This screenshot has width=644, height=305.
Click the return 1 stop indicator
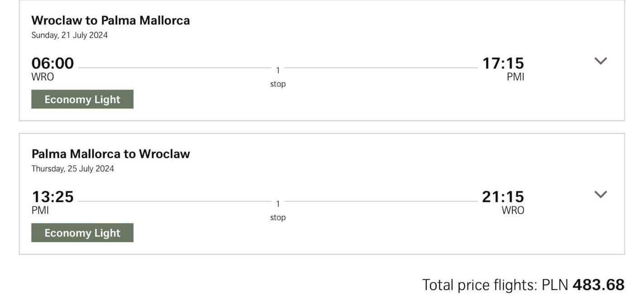click(x=278, y=210)
